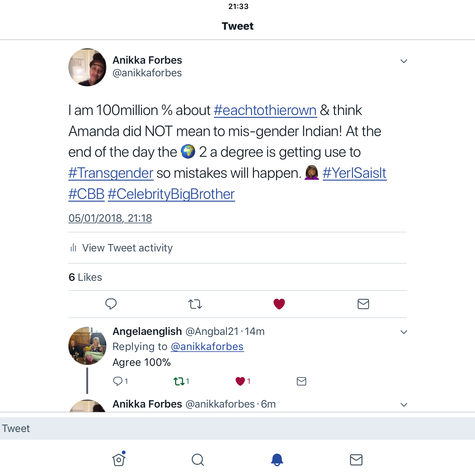Viewport: 475px width, 475px height.
Task: Open Anikka Forbes' profile picture
Action: coord(87,67)
